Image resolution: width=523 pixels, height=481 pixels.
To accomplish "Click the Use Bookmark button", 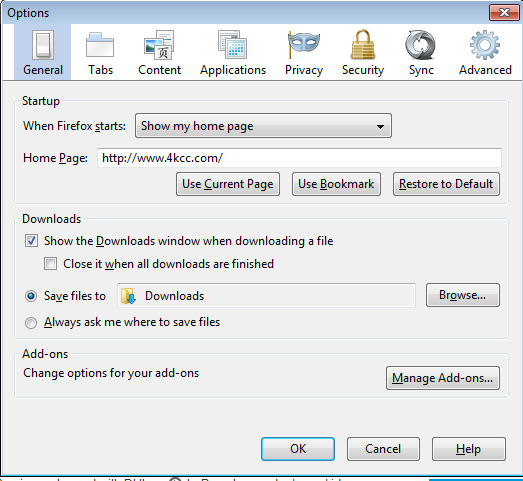I will pos(336,184).
